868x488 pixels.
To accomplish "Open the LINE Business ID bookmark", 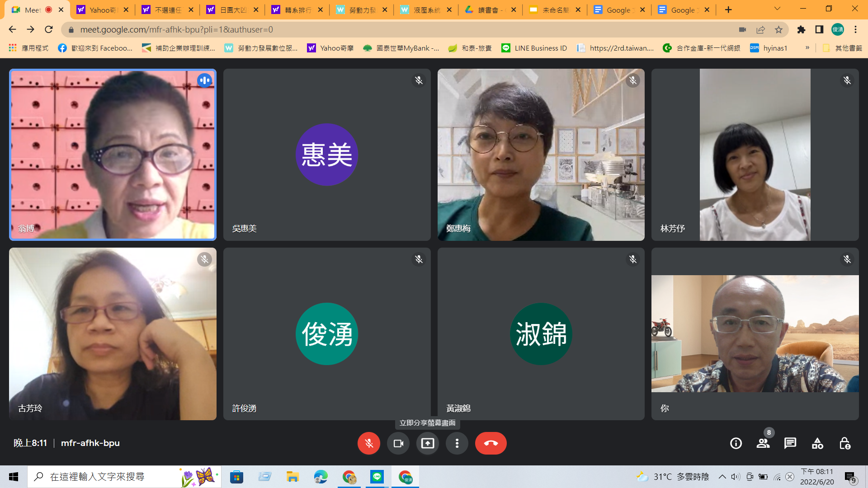I will pyautogui.click(x=534, y=48).
